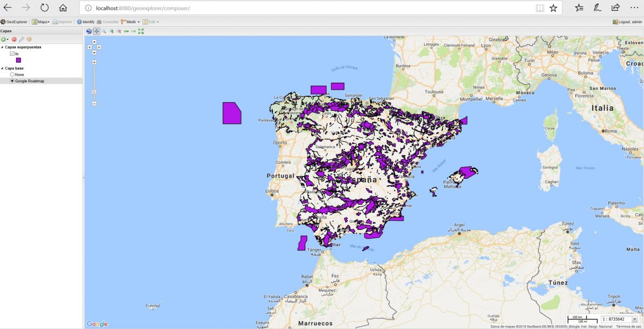The height and width of the screenshot is (329, 644).
Task: Click the purple style swatch of the lic layer
Action: click(x=18, y=60)
